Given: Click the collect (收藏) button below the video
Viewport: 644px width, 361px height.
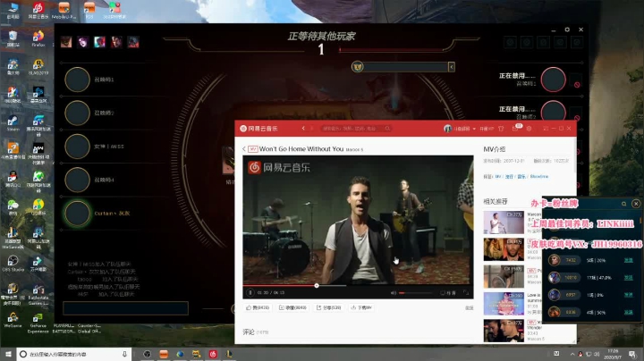Looking at the screenshot, I should tap(292, 307).
